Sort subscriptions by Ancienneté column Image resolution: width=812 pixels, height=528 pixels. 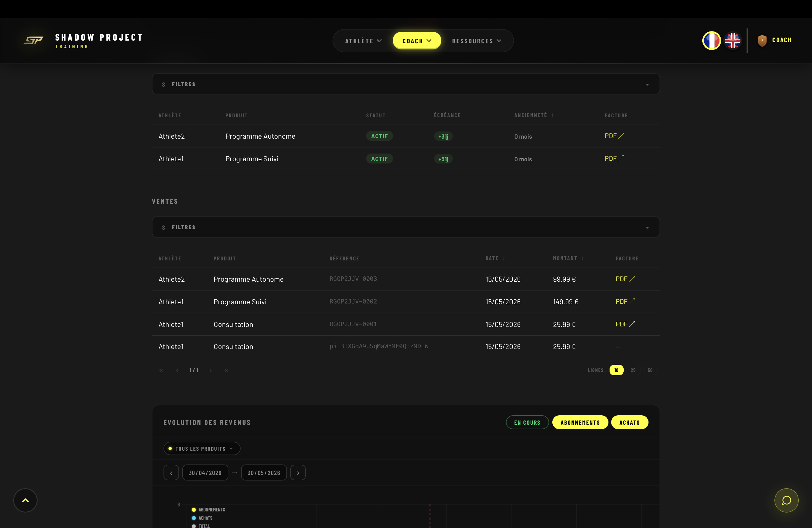[x=534, y=115]
